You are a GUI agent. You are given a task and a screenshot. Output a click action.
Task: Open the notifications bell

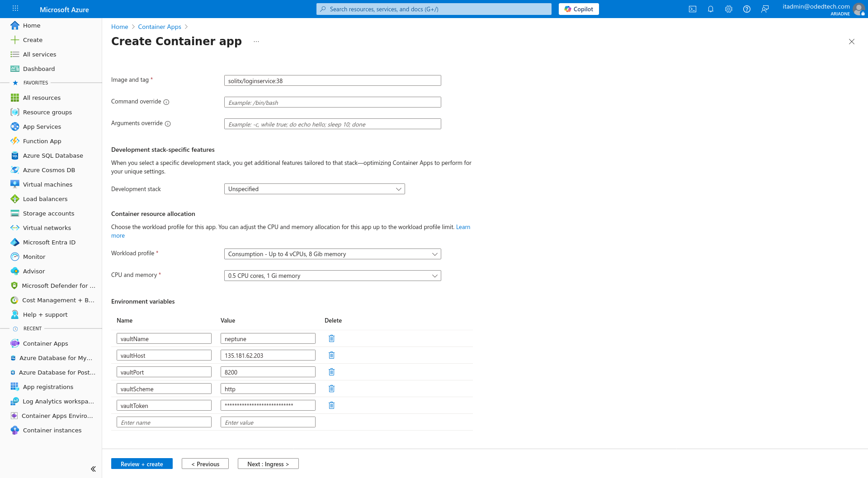pos(711,9)
